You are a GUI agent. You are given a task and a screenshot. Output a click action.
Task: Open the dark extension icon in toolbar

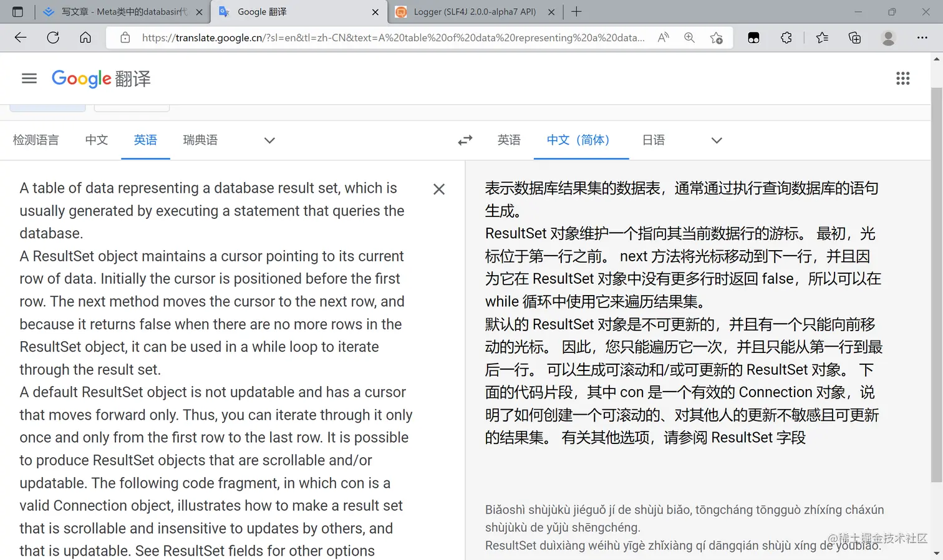click(x=753, y=37)
